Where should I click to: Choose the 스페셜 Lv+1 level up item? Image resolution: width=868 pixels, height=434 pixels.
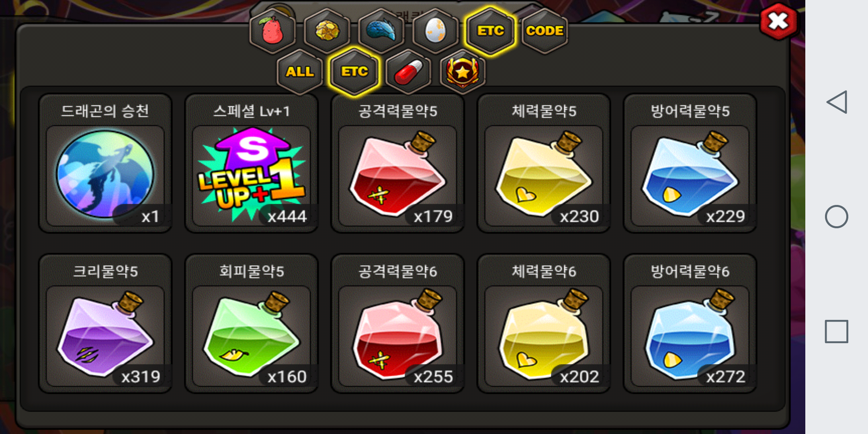(252, 164)
